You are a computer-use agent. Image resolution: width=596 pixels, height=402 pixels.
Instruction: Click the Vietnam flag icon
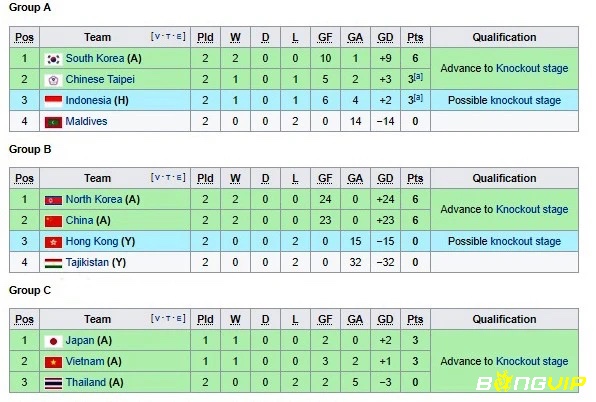53,362
